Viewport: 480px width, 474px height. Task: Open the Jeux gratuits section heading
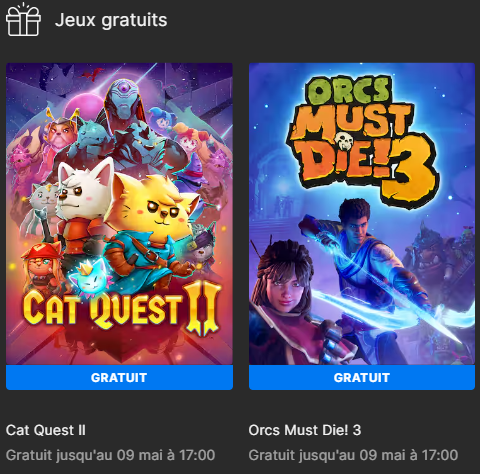point(111,20)
